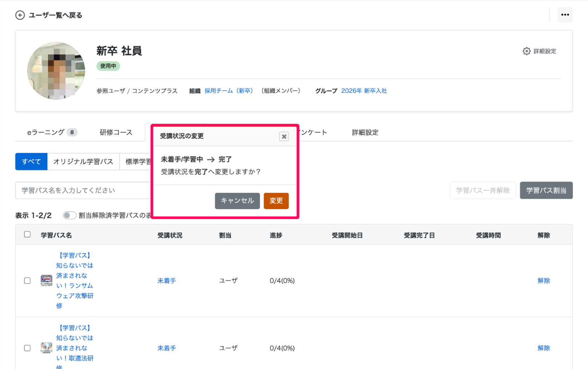Open 取適法研修 learning path name link
Image resolution: width=588 pixels, height=369 pixels.
coord(75,346)
